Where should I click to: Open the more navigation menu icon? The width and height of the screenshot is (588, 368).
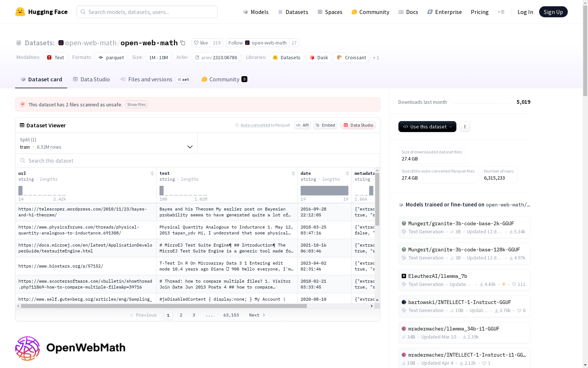pyautogui.click(x=501, y=12)
